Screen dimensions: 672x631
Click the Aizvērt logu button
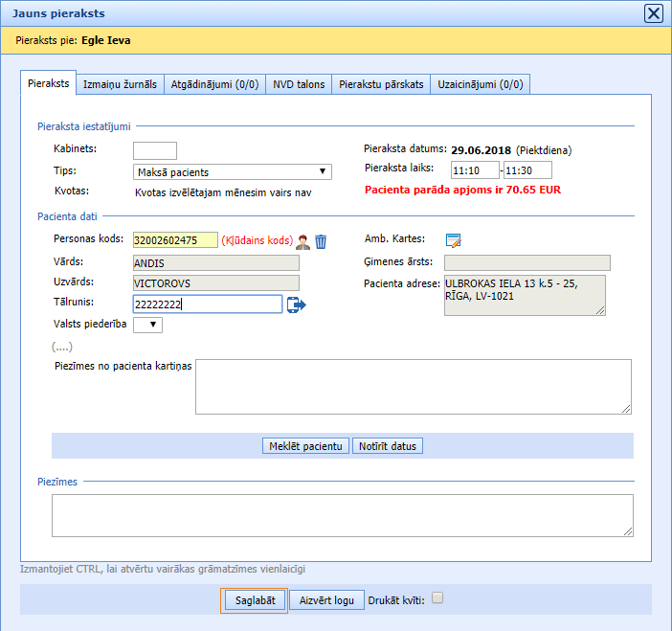[326, 600]
